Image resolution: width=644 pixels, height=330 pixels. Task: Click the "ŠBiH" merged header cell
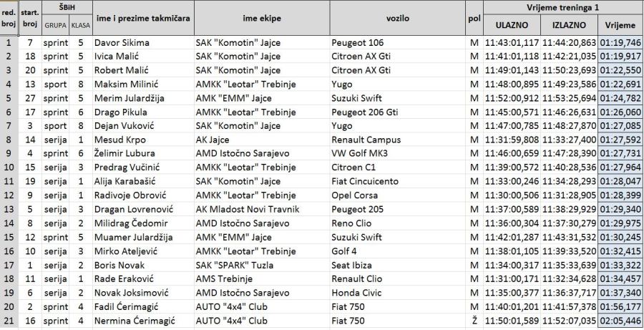coord(65,7)
